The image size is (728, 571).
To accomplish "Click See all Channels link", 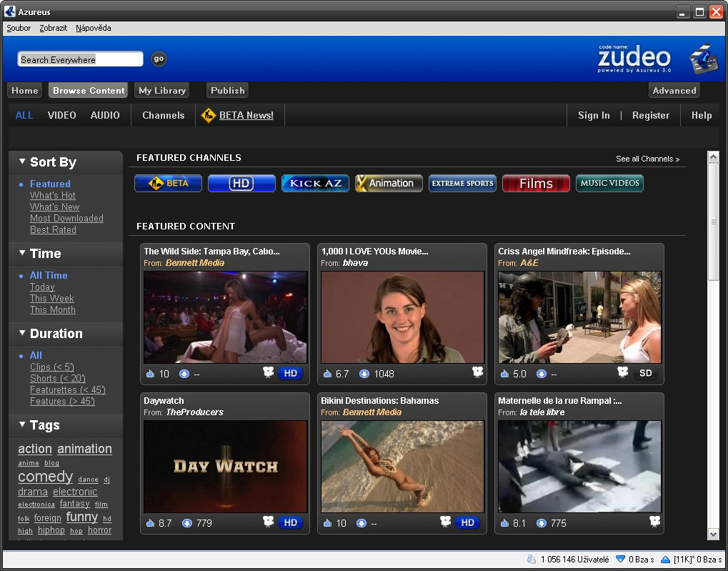I will [x=647, y=159].
